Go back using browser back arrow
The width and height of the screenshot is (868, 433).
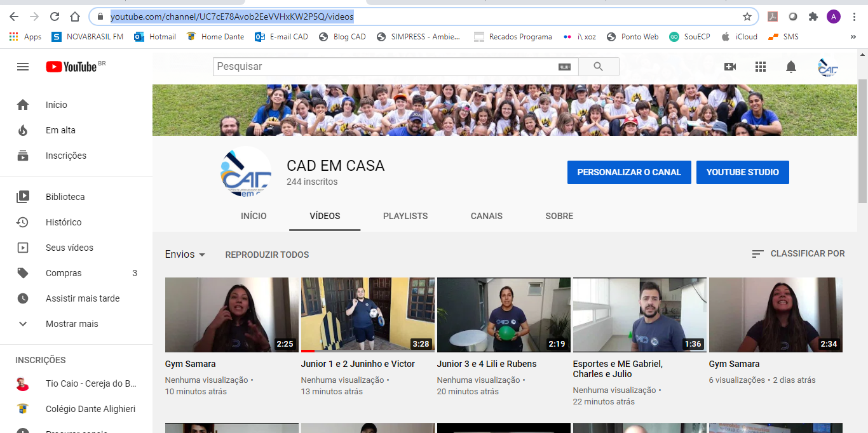click(14, 17)
